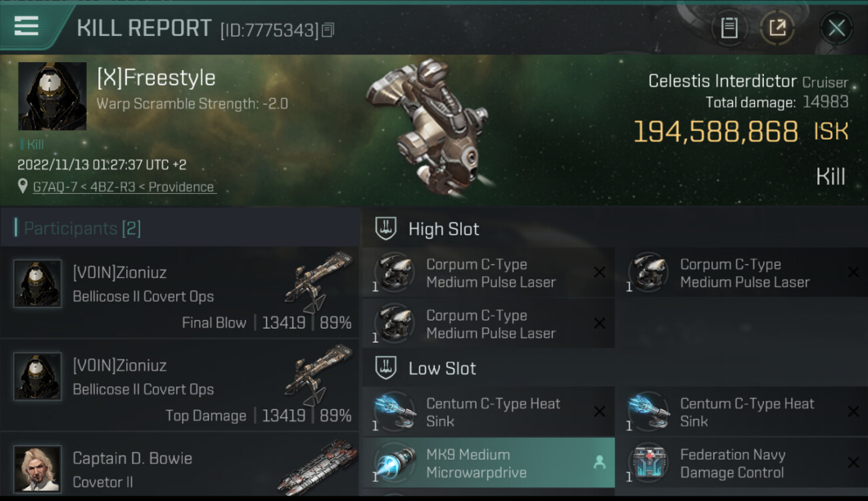This screenshot has width=868, height=501.
Task: Select the High Slot section header icon
Action: (387, 229)
